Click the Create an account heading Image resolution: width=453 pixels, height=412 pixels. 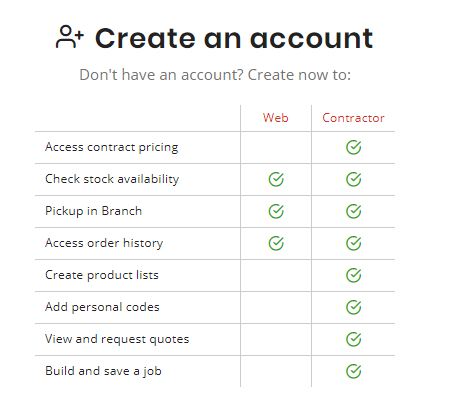[234, 38]
